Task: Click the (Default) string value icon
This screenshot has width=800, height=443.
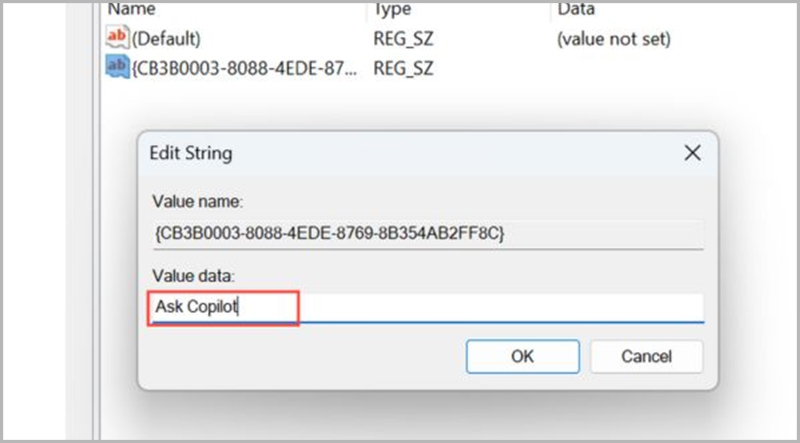Action: [x=117, y=38]
